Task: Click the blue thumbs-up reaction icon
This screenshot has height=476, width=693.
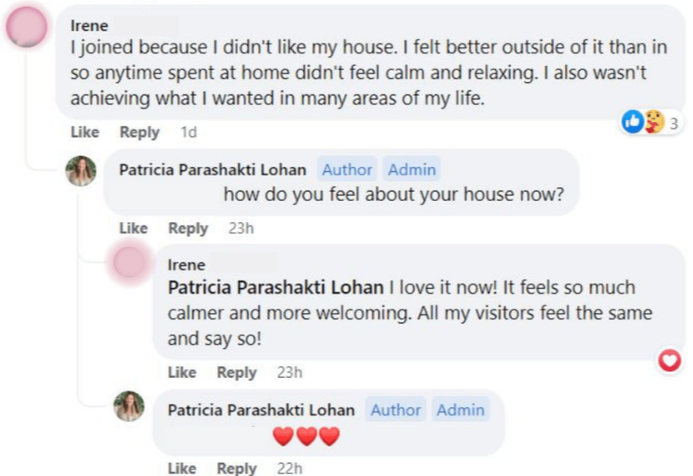Action: (633, 122)
